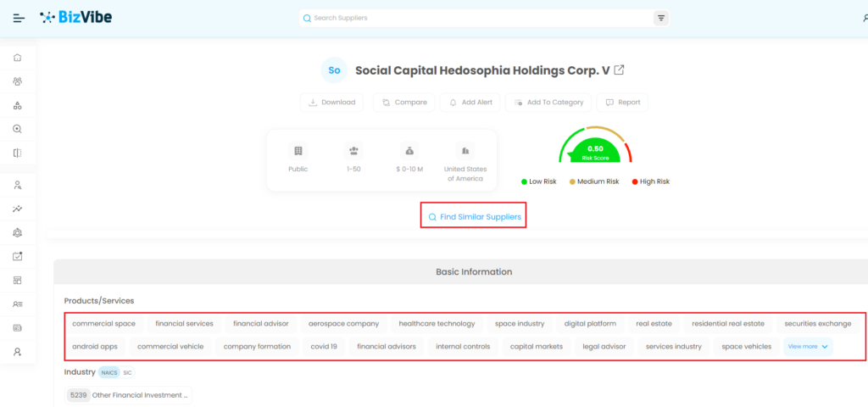Image resolution: width=868 pixels, height=407 pixels.
Task: Click Find Similar Suppliers link
Action: [x=474, y=217]
